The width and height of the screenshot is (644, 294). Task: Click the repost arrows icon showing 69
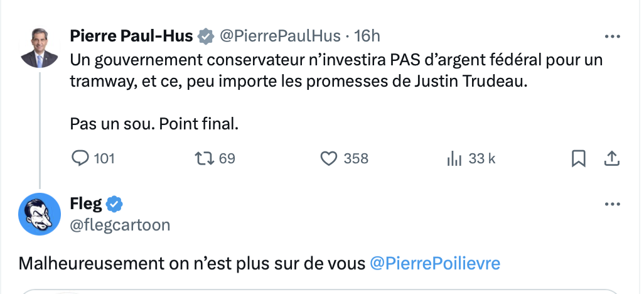tap(204, 158)
